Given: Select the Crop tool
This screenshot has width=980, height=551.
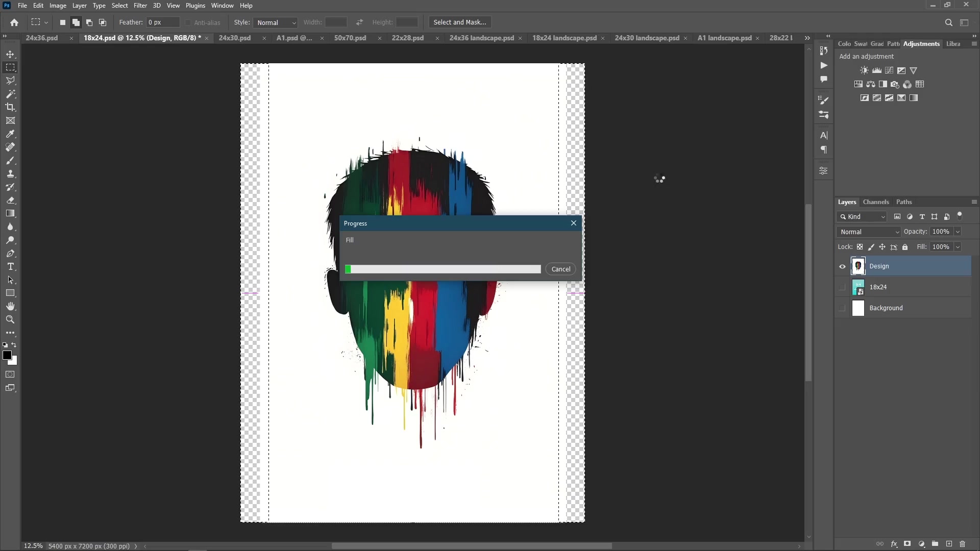Looking at the screenshot, I should click(x=10, y=107).
